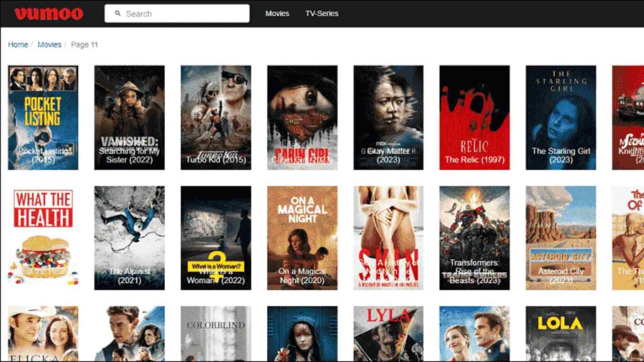
Task: Click the Movies breadcrumb link
Action: [x=49, y=45]
